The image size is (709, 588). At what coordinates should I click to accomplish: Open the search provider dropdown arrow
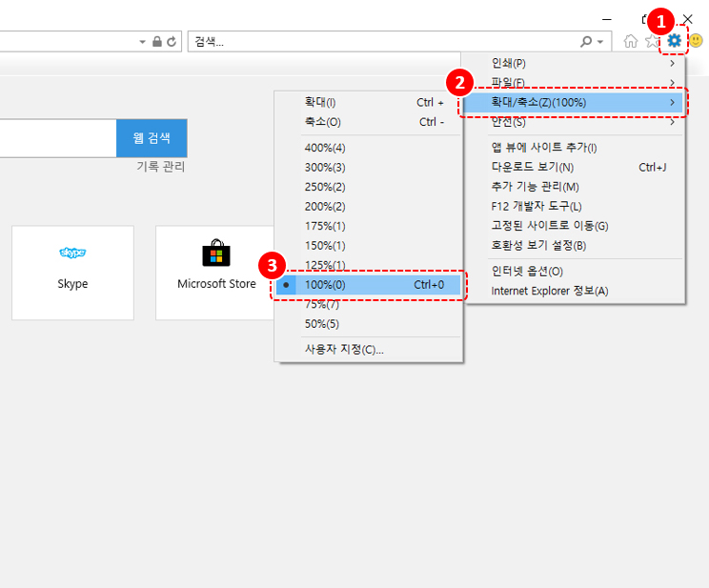pyautogui.click(x=599, y=42)
